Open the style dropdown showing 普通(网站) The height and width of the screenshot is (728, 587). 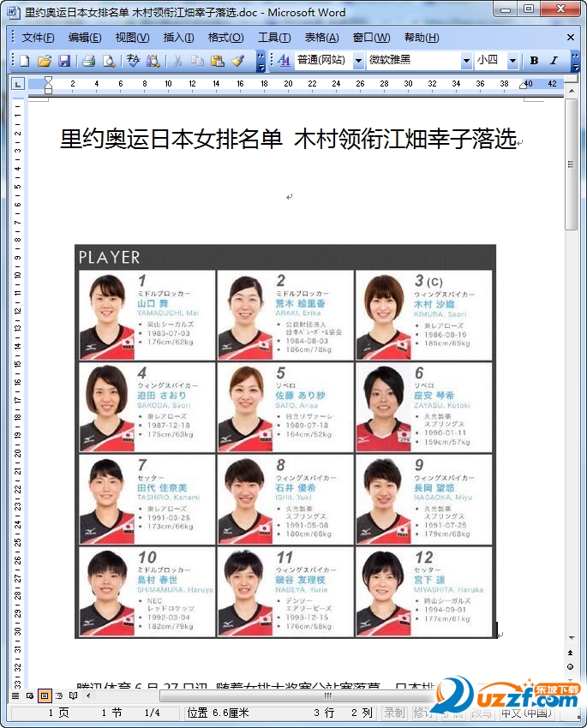[x=358, y=60]
